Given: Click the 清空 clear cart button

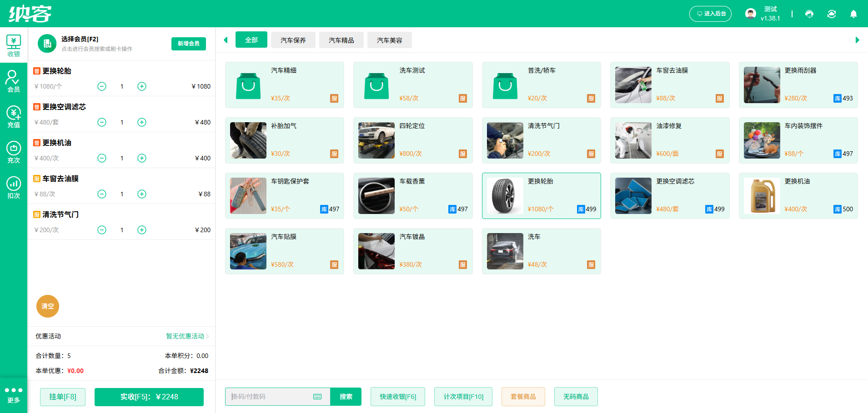Looking at the screenshot, I should (48, 306).
